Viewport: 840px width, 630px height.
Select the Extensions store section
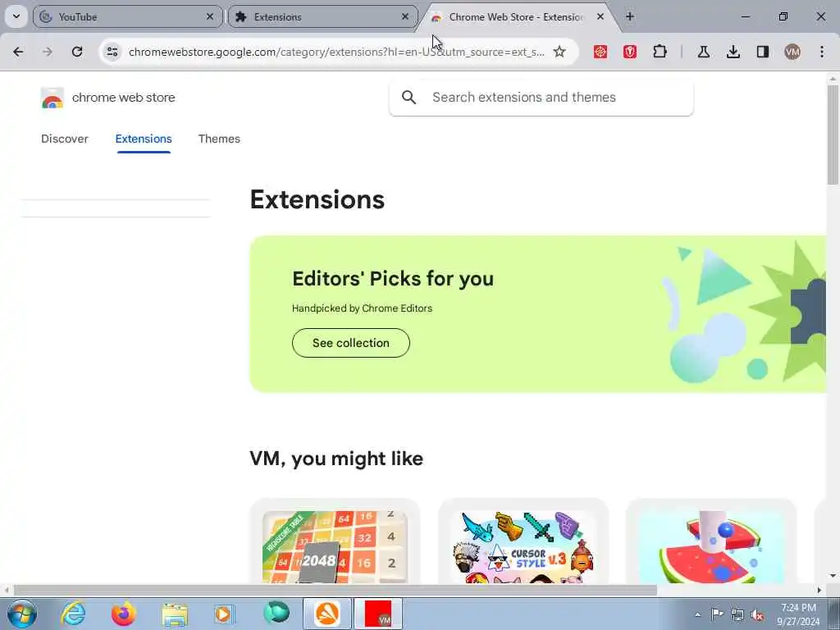tap(144, 139)
